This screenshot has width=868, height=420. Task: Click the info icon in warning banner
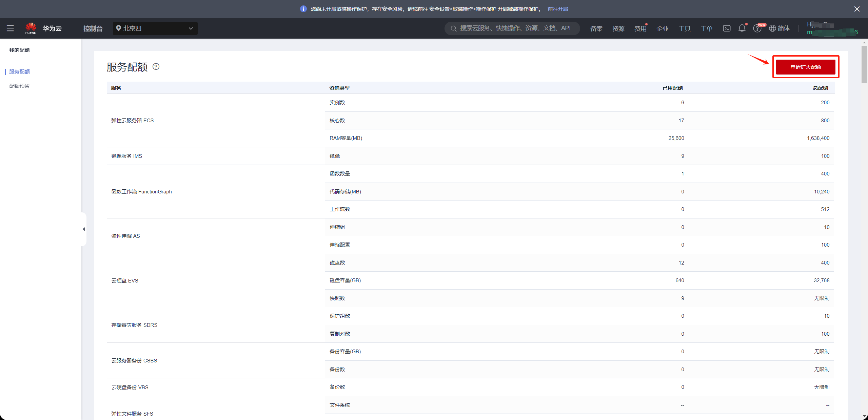tap(303, 9)
